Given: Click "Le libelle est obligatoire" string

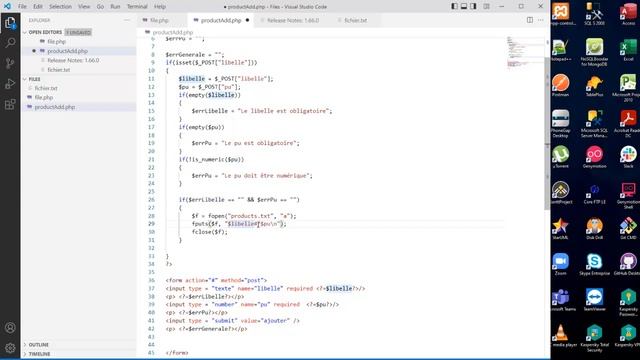Looking at the screenshot, I should (x=284, y=111).
